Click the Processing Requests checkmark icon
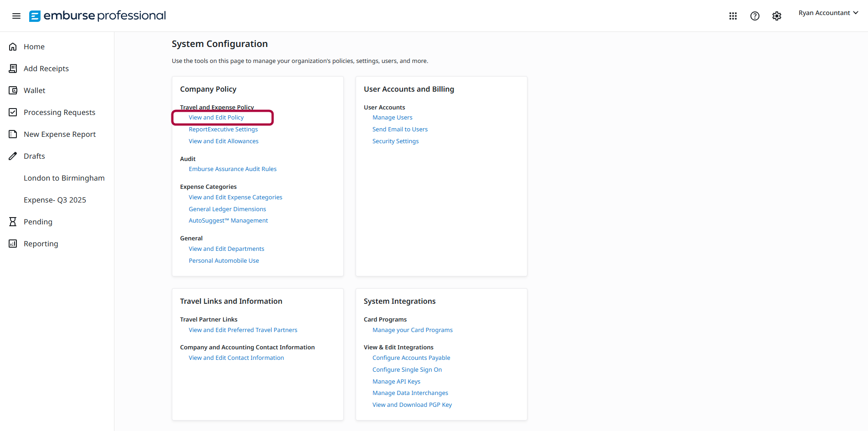This screenshot has width=868, height=431. (13, 112)
